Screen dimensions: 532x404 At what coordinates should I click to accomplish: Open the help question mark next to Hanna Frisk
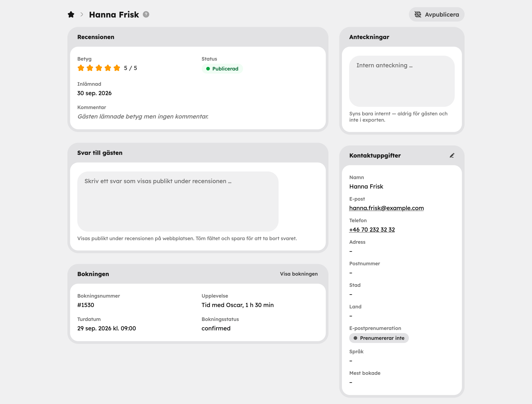point(146,14)
